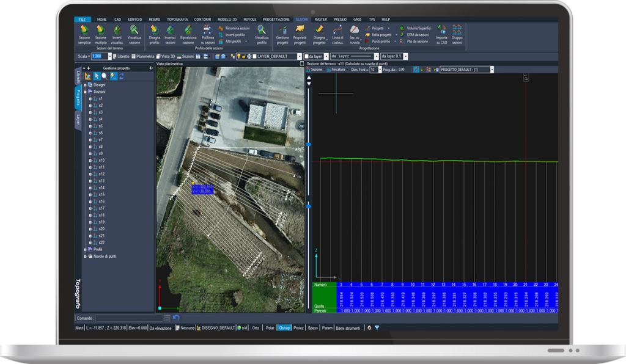The width and height of the screenshot is (626, 364).
Task: Click the Riposiziona sezione icon
Action: pos(188,34)
